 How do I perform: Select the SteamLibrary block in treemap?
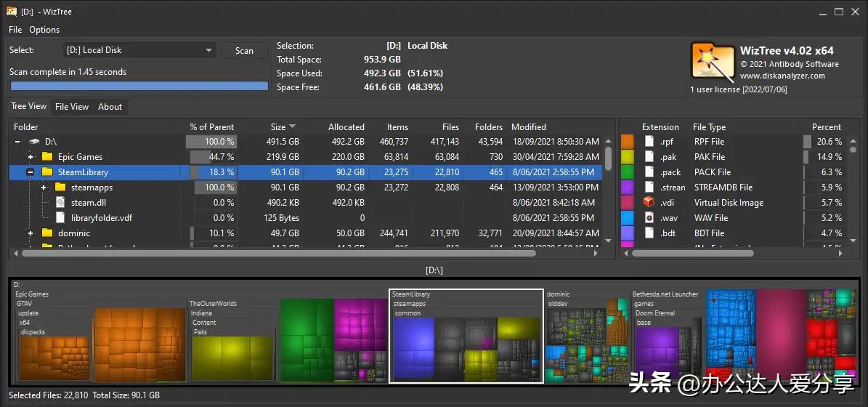click(x=466, y=336)
